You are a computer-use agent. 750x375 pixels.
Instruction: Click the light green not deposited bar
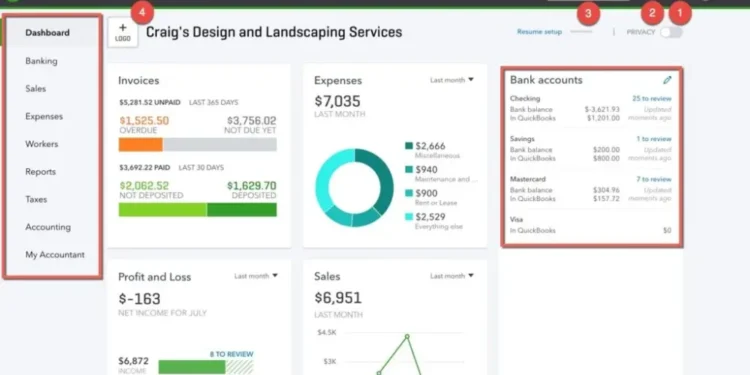(163, 210)
